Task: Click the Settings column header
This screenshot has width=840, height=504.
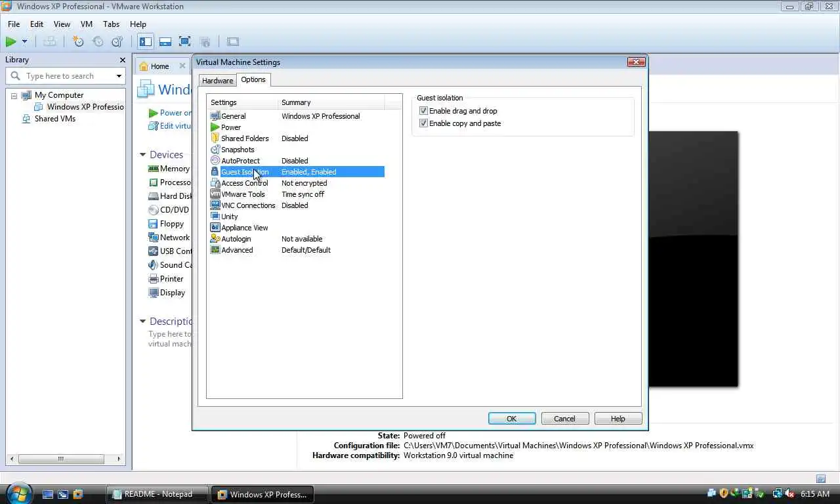Action: (242, 102)
